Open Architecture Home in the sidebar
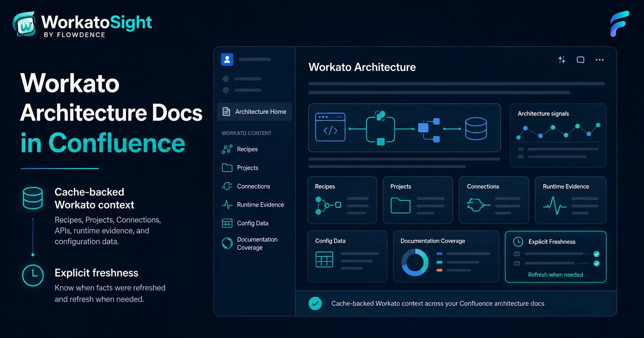The height and width of the screenshot is (338, 644). click(254, 112)
